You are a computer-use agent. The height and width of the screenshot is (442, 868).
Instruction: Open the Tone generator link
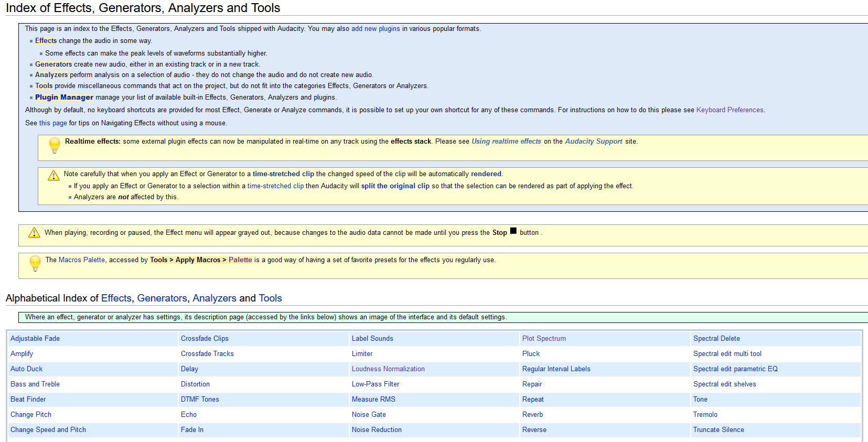tap(700, 400)
